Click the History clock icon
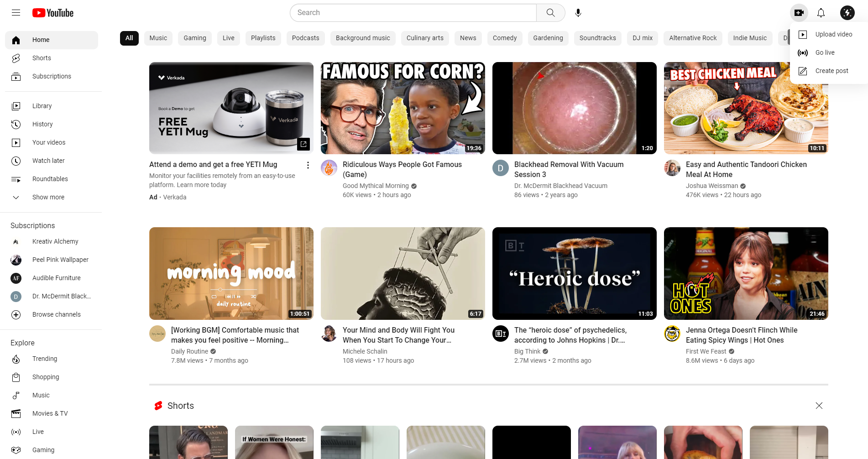 (16, 125)
